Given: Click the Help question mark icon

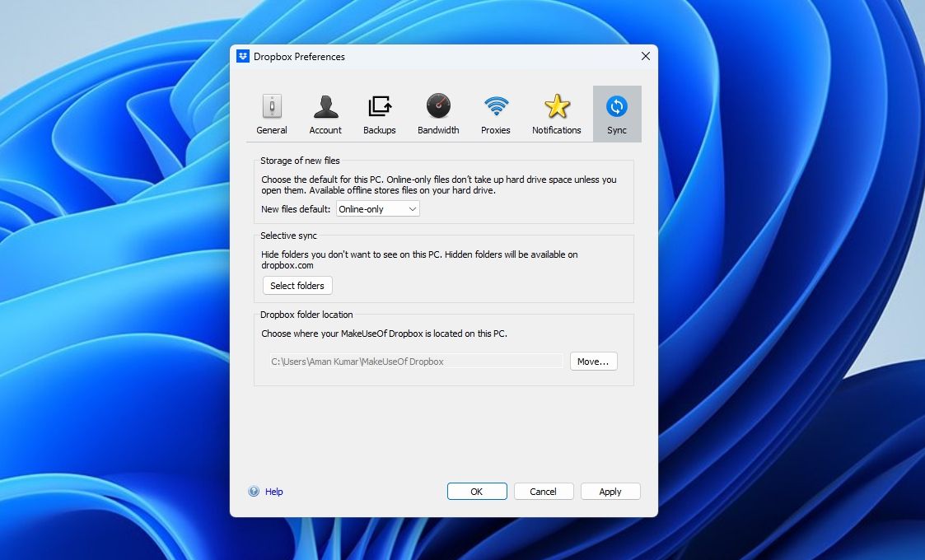Looking at the screenshot, I should point(254,491).
